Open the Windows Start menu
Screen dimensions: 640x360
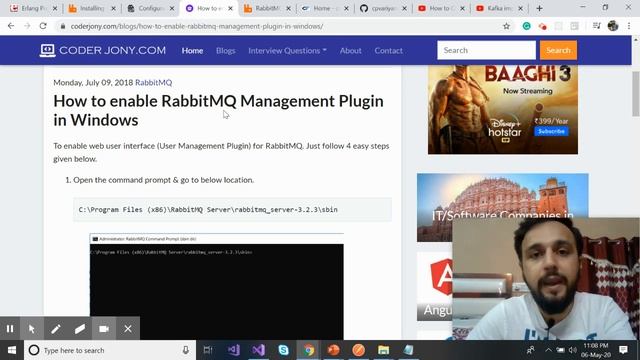click(12, 350)
